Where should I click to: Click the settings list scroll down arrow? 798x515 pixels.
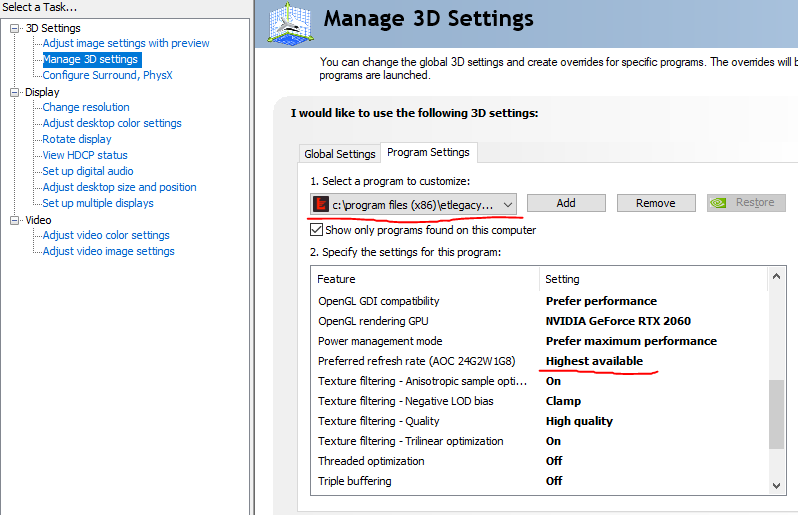776,485
